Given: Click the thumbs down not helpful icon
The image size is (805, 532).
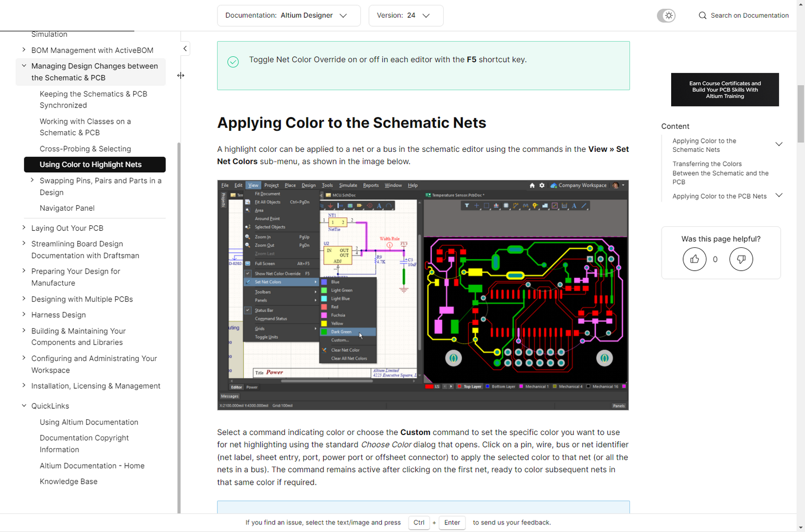Looking at the screenshot, I should point(741,259).
